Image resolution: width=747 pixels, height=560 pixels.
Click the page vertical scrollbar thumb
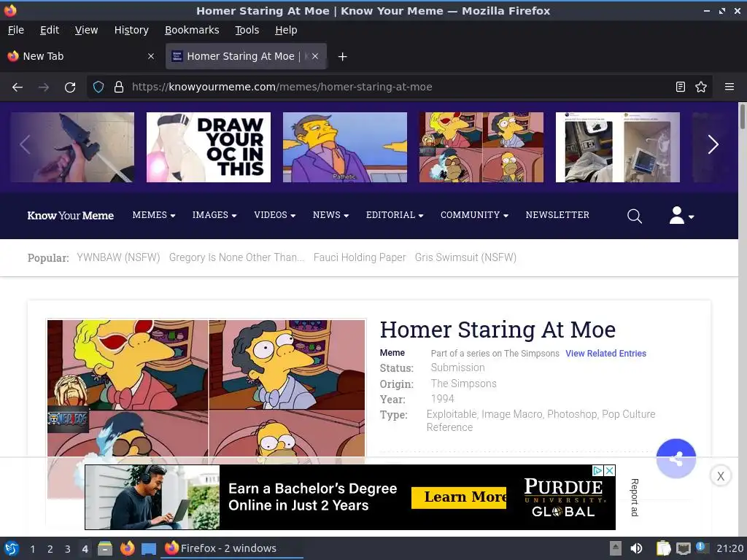[742, 116]
